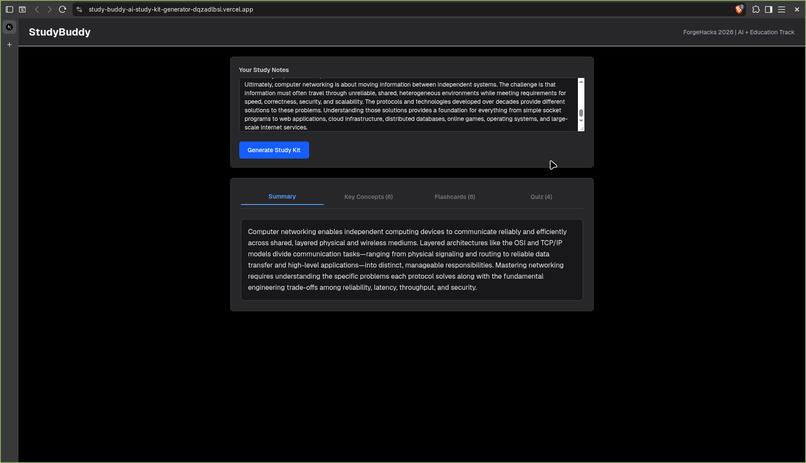Click the summary paragraph starting 'Computer networking enables'
The width and height of the screenshot is (806, 463).
408,260
